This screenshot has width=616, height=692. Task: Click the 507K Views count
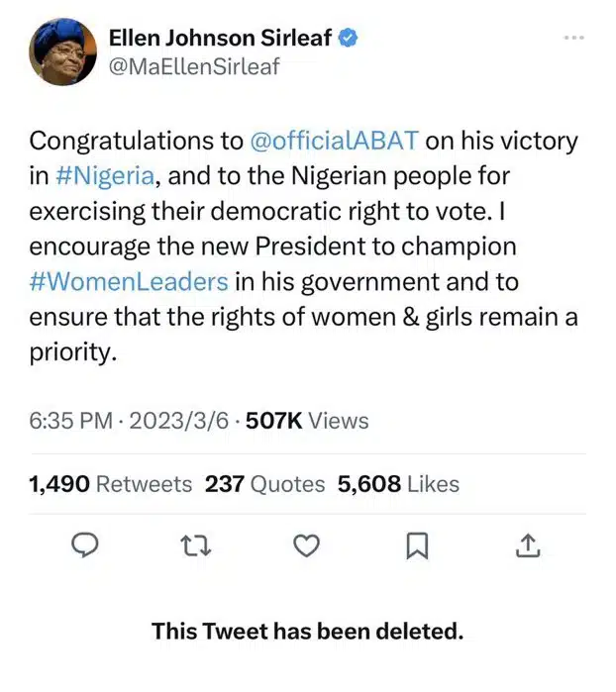click(307, 421)
